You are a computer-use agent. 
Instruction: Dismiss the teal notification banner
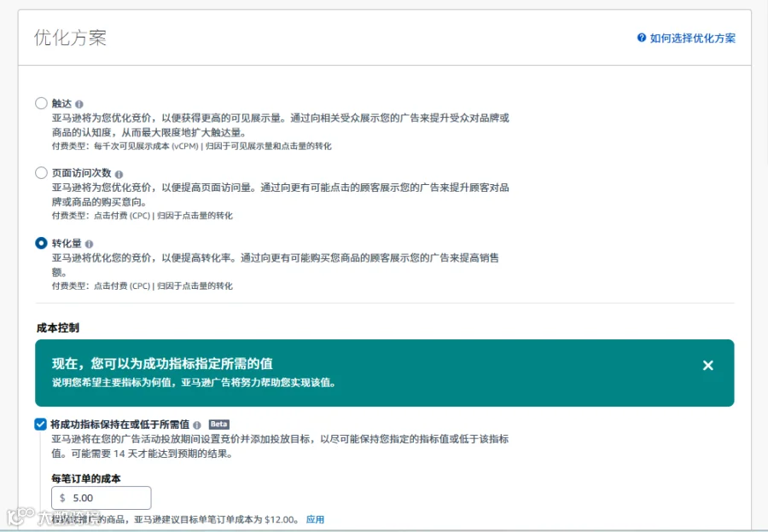[x=707, y=365]
